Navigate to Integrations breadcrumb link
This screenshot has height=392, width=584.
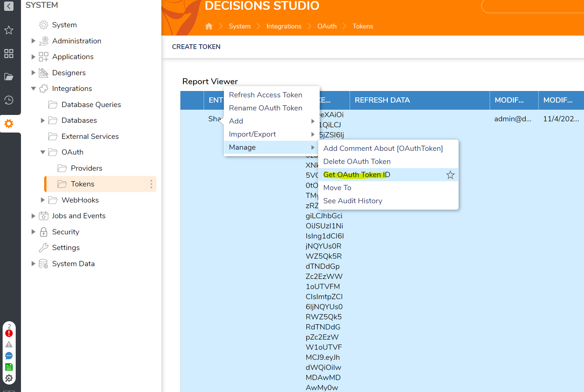pos(284,26)
